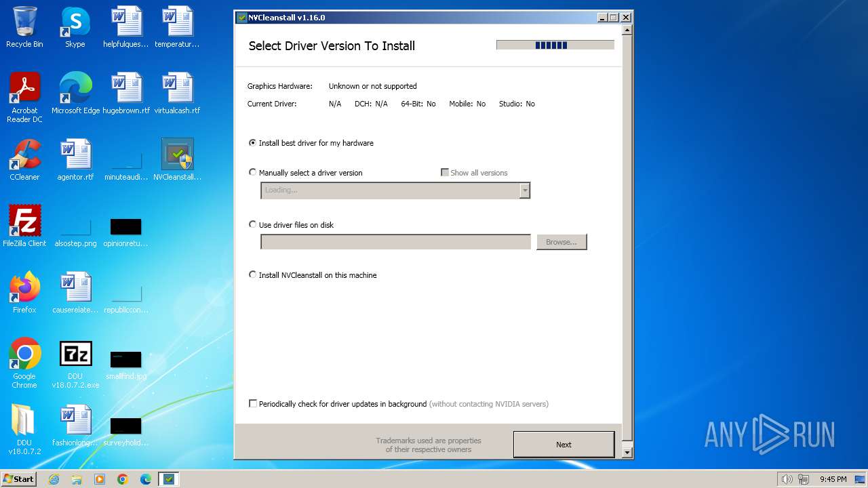Image resolution: width=868 pixels, height=488 pixels.
Task: Toggle the Show all versions checkbox
Action: pos(474,173)
